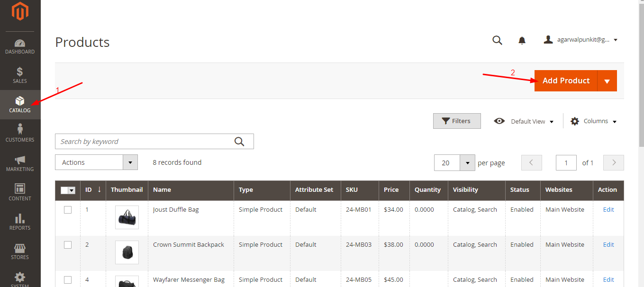644x287 pixels.
Task: Go to the next page arrow
Action: (614, 162)
